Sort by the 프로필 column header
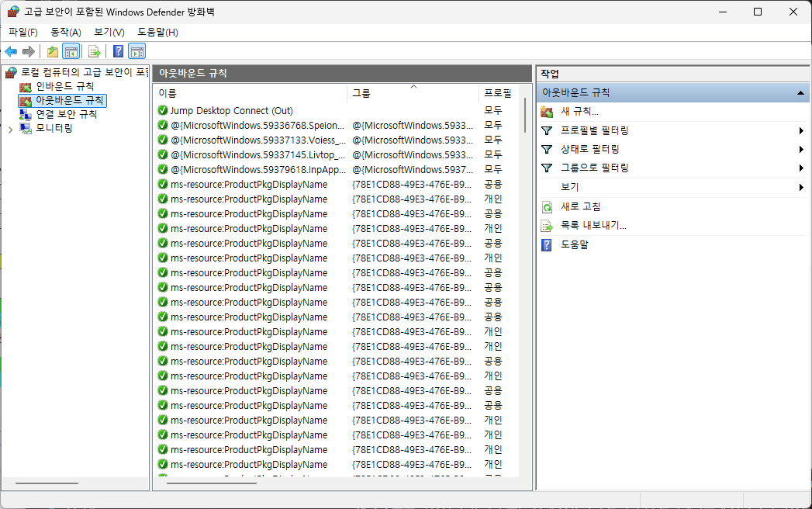 pos(497,93)
